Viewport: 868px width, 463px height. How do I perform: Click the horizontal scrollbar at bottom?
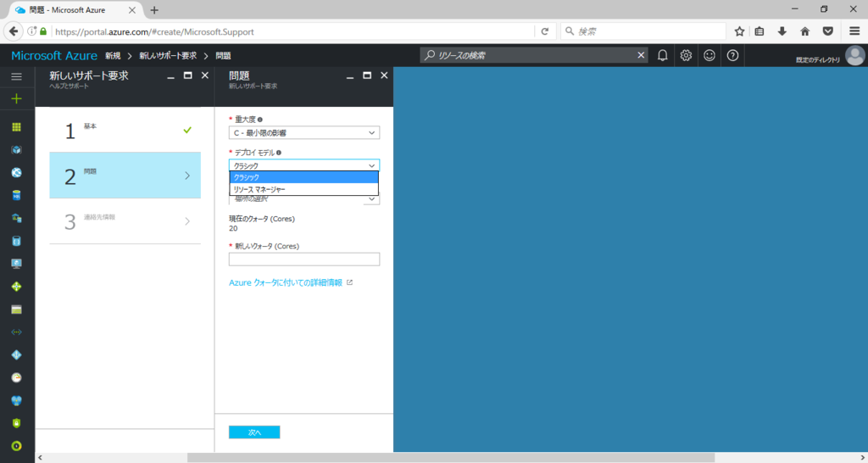[451, 457]
